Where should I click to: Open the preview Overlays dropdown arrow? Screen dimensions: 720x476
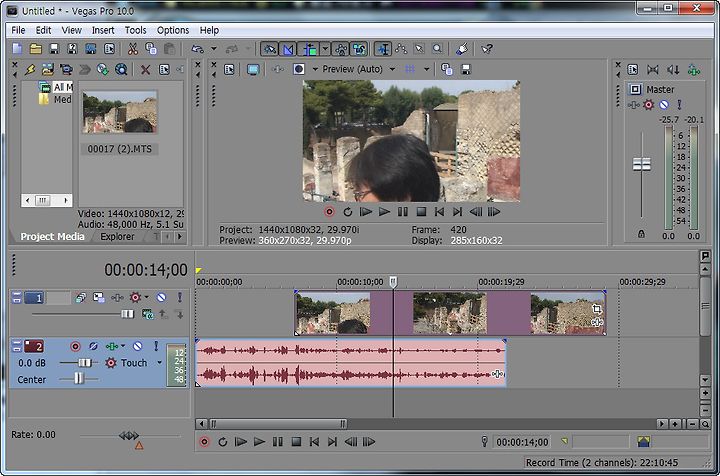click(x=427, y=69)
